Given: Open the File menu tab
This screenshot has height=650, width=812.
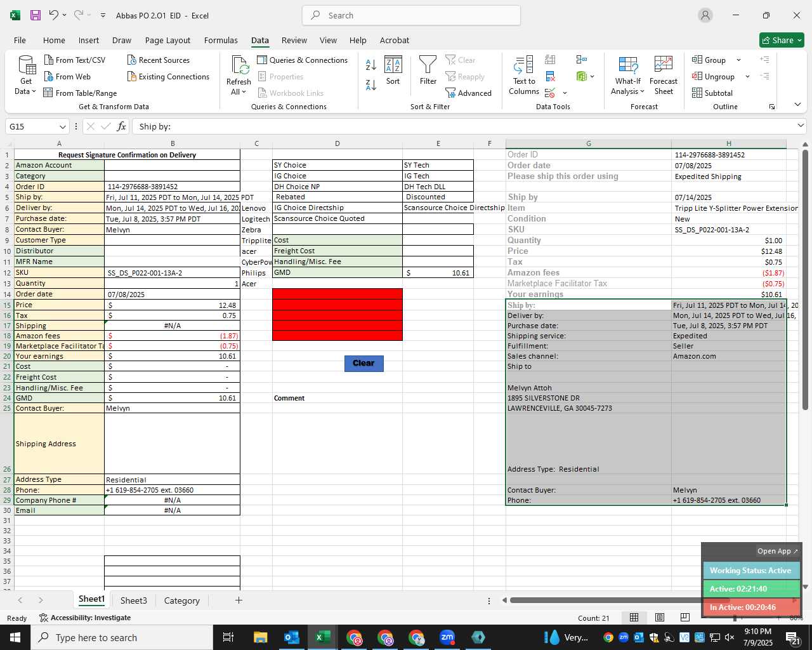Looking at the screenshot, I should (20, 40).
